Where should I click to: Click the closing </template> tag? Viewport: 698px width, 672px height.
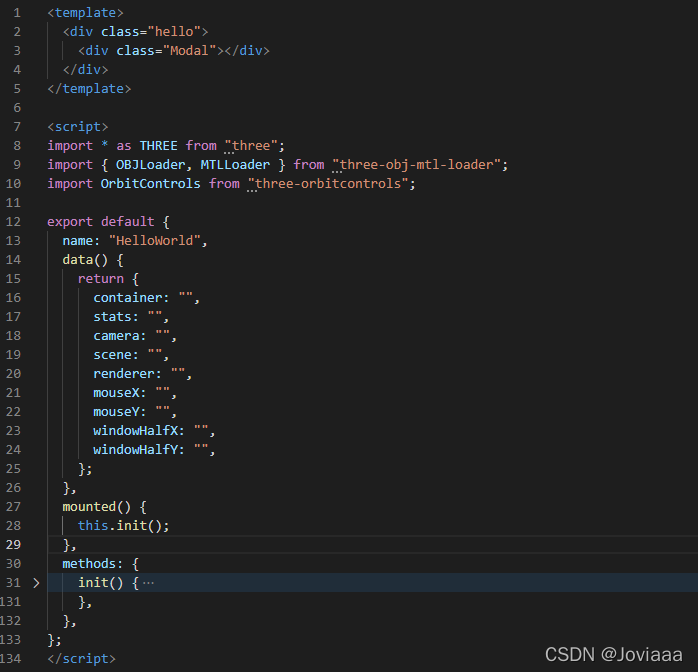point(89,89)
